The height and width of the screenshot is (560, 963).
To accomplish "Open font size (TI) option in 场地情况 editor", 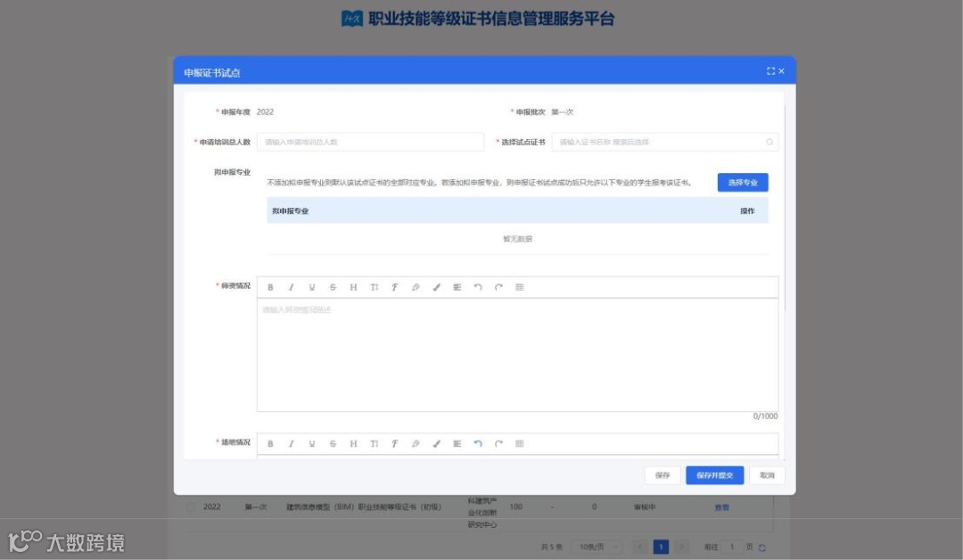I will tap(374, 444).
